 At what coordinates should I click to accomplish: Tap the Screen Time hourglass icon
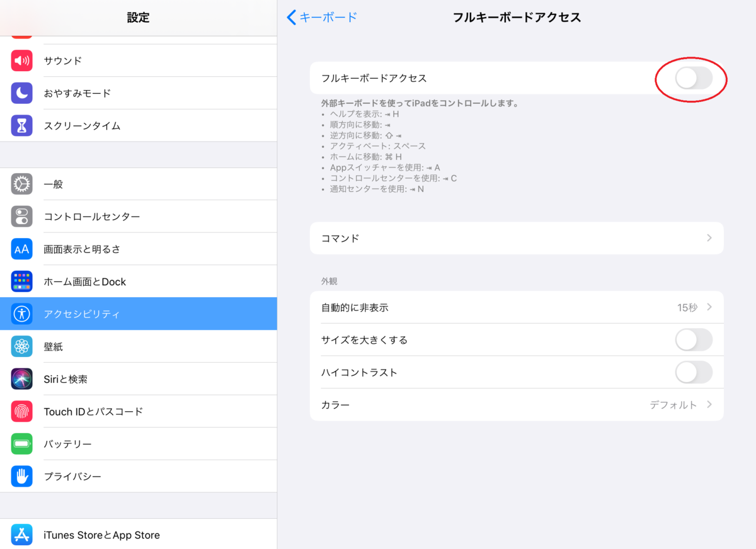pos(21,125)
